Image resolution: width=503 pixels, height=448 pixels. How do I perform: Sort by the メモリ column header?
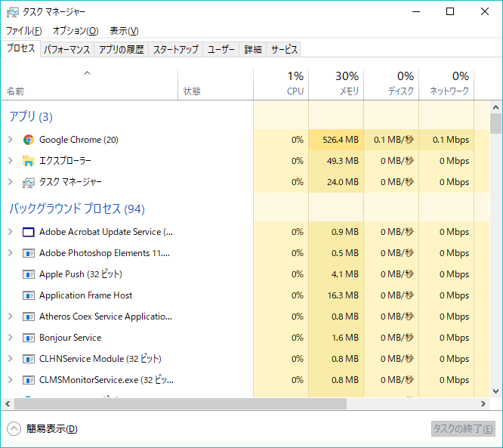pos(336,84)
